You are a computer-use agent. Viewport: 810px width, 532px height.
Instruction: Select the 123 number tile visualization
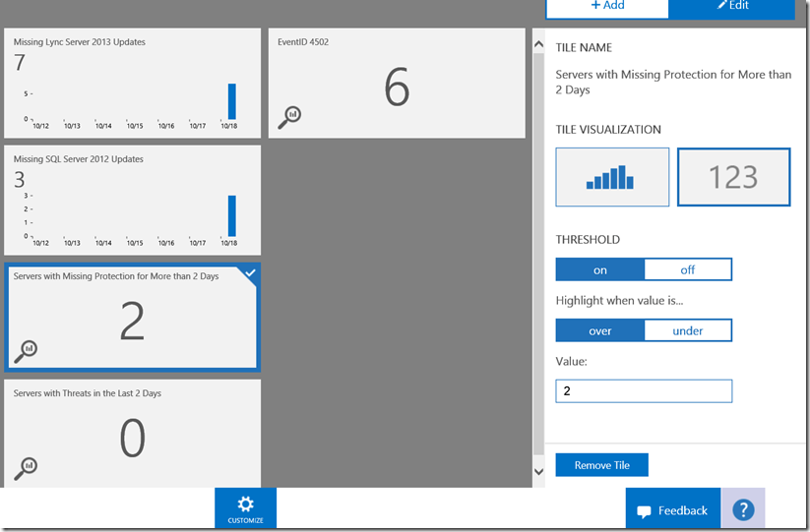point(733,177)
